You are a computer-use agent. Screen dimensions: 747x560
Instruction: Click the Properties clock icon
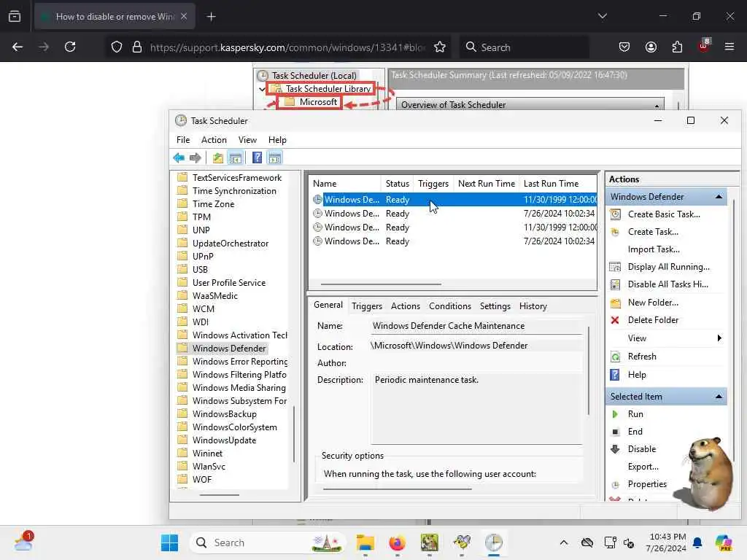tap(616, 485)
